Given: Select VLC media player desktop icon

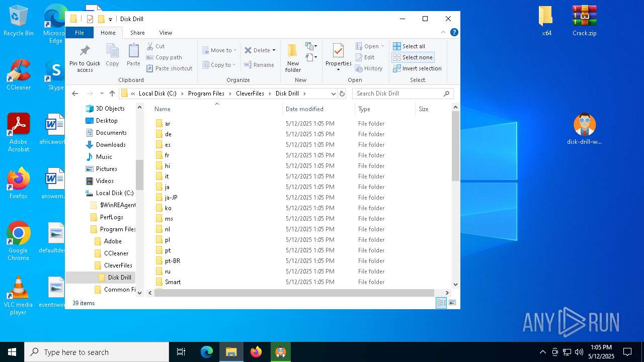Looking at the screenshot, I should click(x=19, y=296).
